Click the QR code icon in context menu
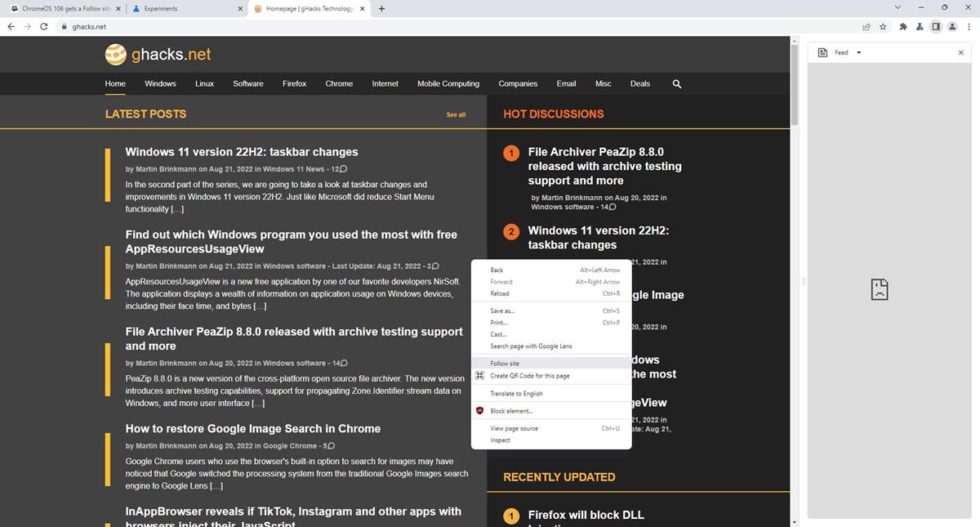 coord(479,375)
